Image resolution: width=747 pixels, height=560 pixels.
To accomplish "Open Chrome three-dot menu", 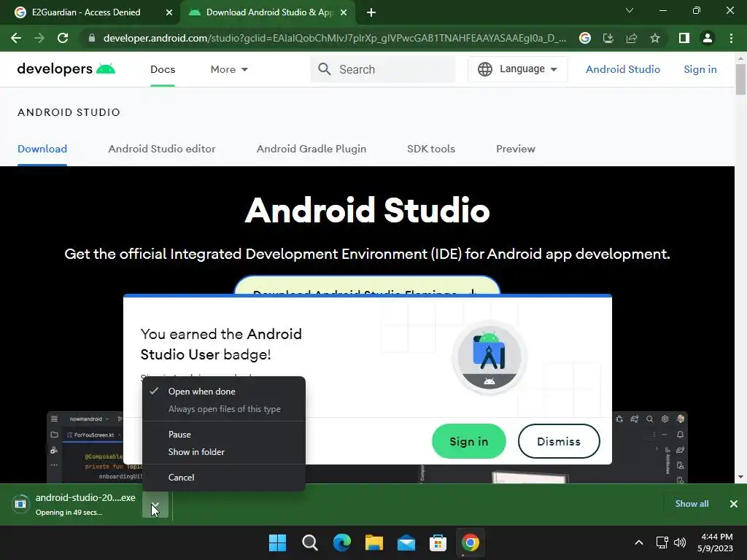I will point(731,38).
